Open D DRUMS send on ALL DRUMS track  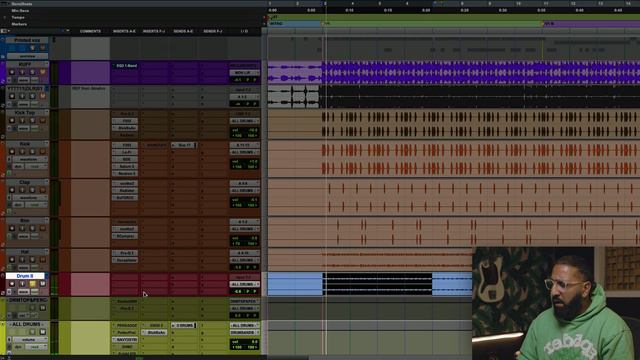coord(184,326)
